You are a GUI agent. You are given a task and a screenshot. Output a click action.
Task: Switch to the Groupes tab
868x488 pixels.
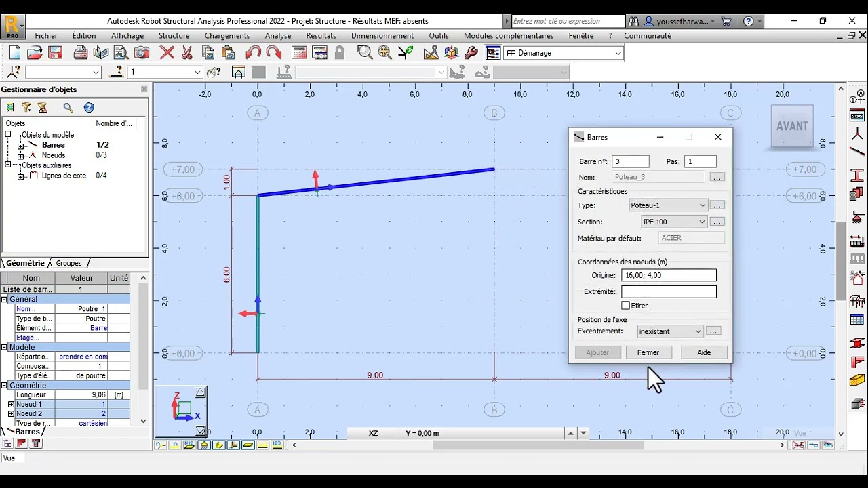(x=68, y=263)
